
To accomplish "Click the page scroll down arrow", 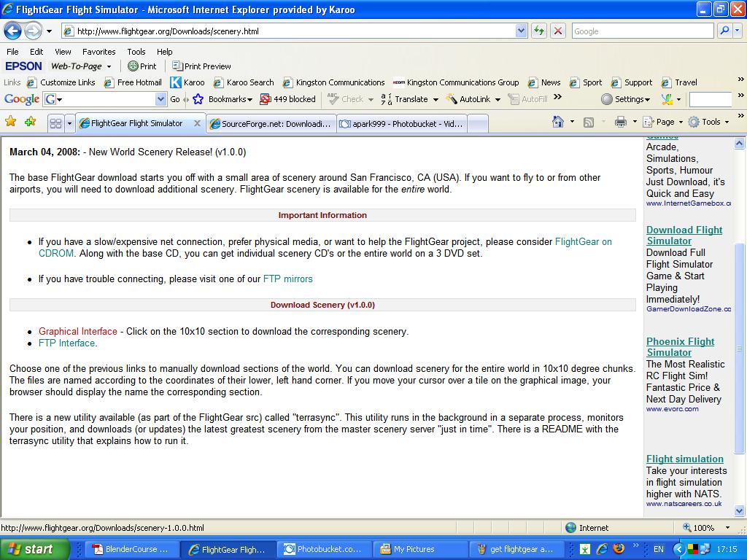I will (x=740, y=511).
